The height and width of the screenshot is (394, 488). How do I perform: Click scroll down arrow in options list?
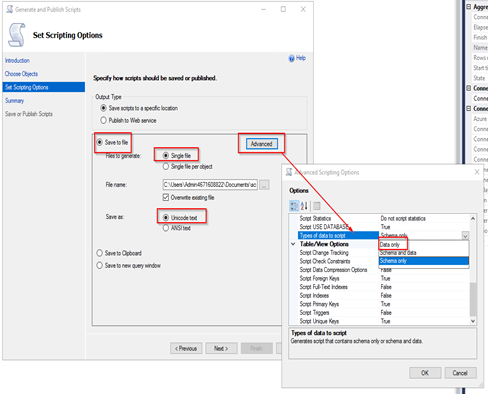tap(473, 321)
